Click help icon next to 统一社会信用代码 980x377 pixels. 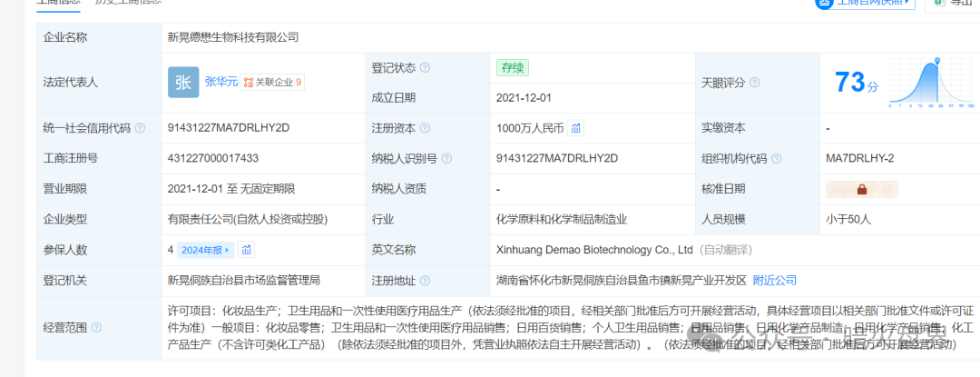(x=140, y=128)
